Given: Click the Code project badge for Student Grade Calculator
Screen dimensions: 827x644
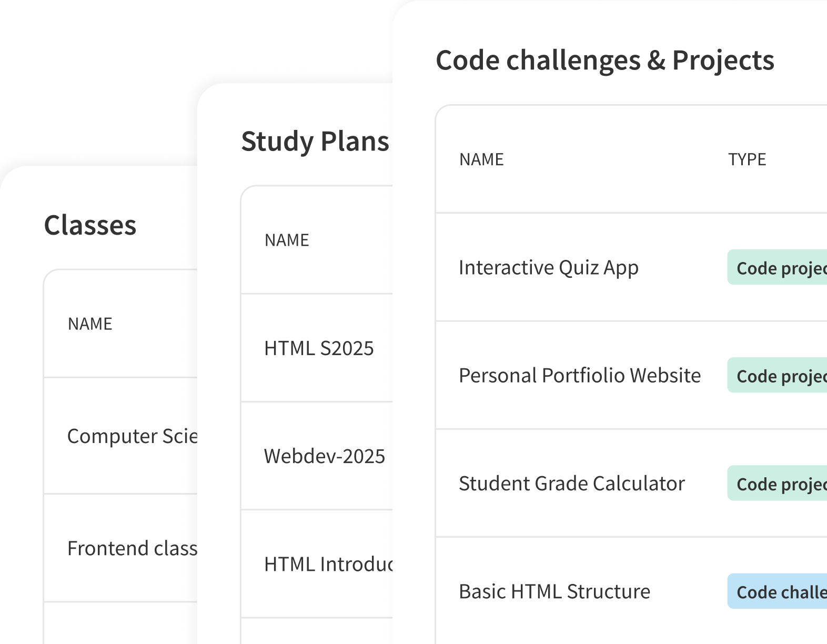Looking at the screenshot, I should tap(779, 484).
